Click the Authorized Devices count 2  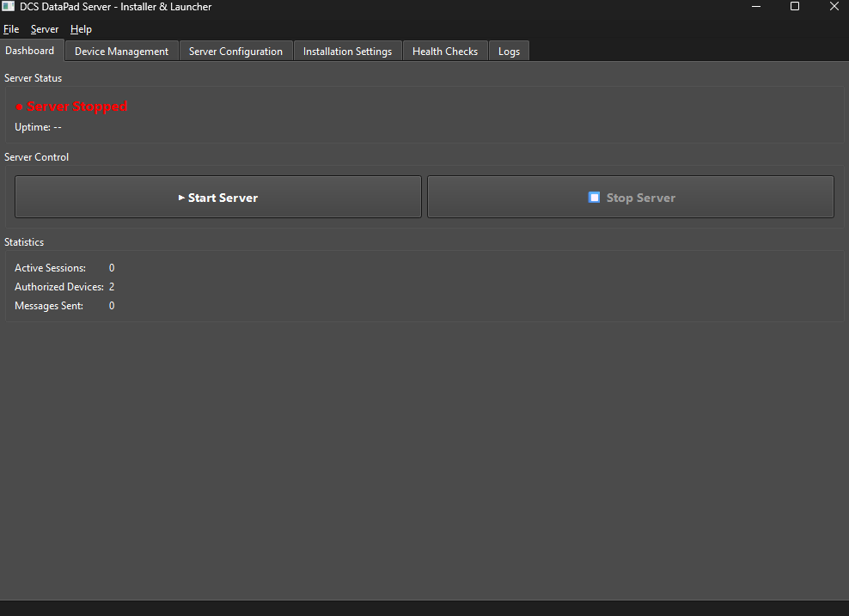[112, 287]
